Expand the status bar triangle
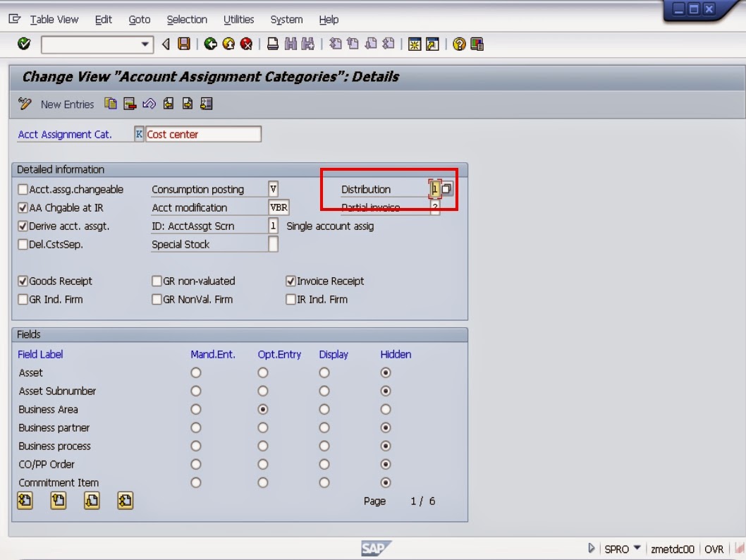This screenshot has width=746, height=560. [591, 548]
